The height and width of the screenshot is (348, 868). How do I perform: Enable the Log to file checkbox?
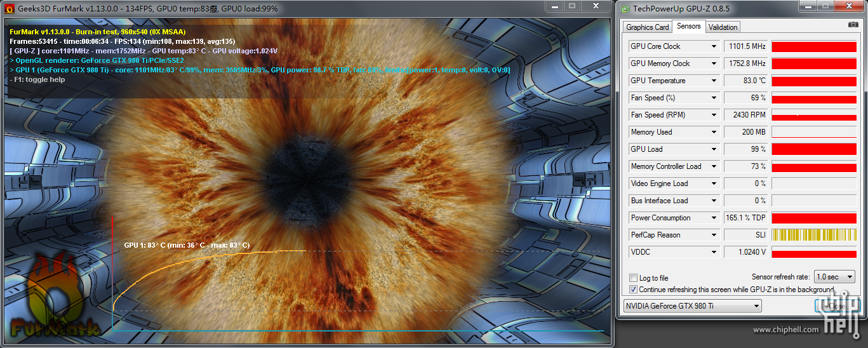click(x=633, y=278)
